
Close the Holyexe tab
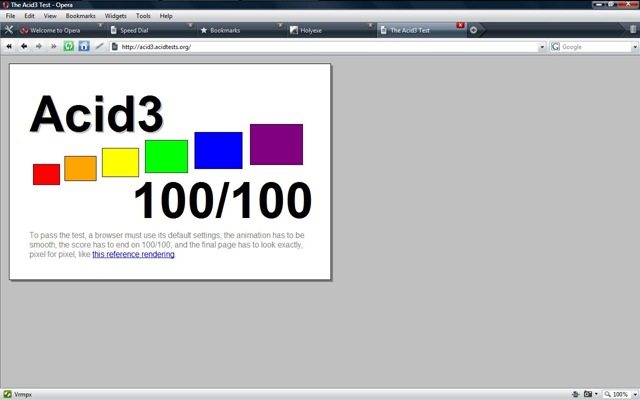coord(371,25)
